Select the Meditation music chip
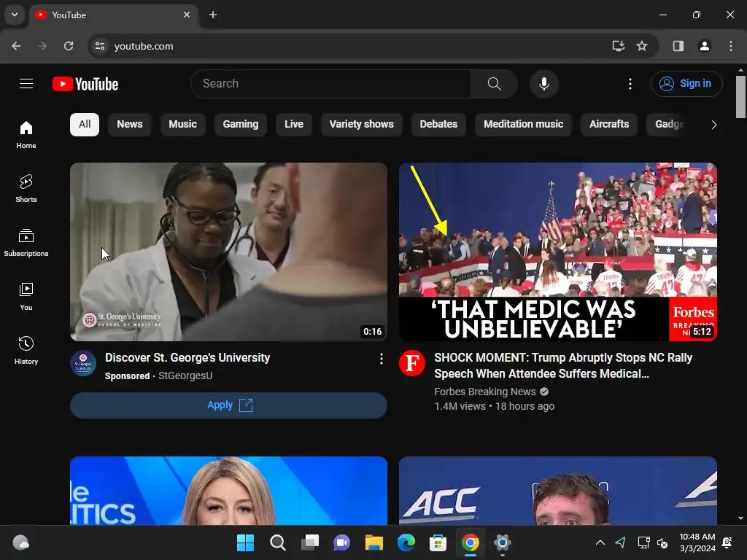The width and height of the screenshot is (747, 560). (x=524, y=124)
